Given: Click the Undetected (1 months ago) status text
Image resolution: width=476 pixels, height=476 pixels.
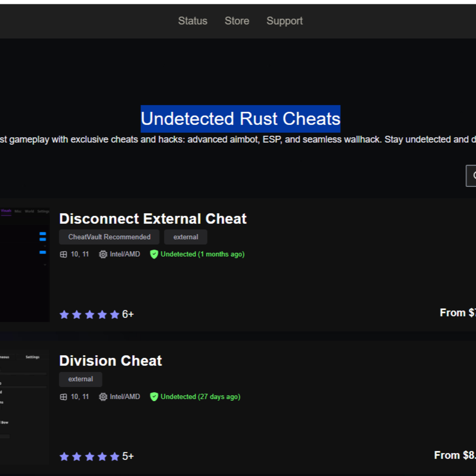Looking at the screenshot, I should (x=202, y=254).
